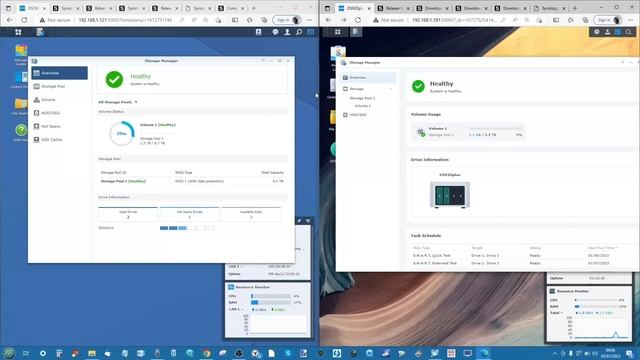
Task: Open LAN 1 dropdown in left Resource Monitor widget
Action: [x=236, y=309]
